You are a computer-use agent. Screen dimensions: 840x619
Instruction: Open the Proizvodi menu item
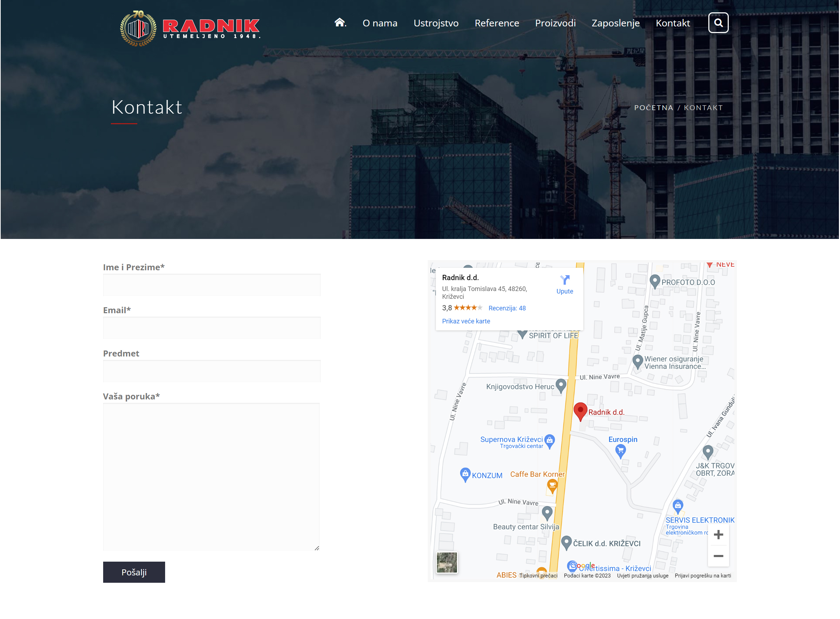point(555,23)
